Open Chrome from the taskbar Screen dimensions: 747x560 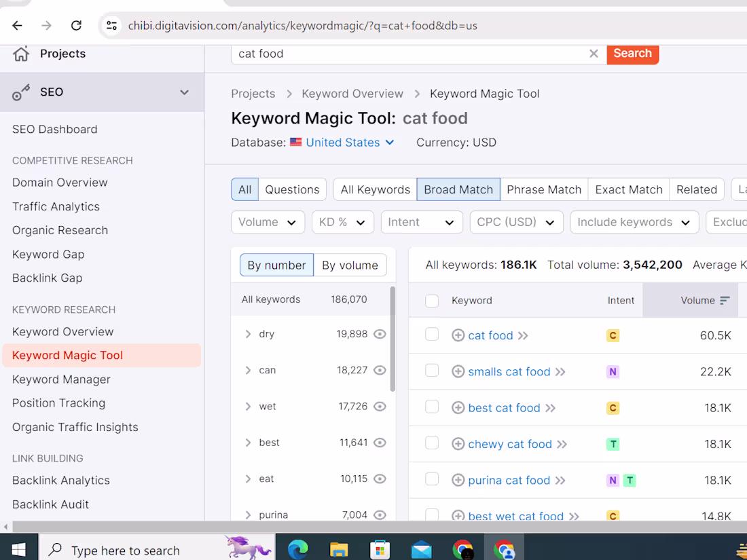[x=464, y=547]
